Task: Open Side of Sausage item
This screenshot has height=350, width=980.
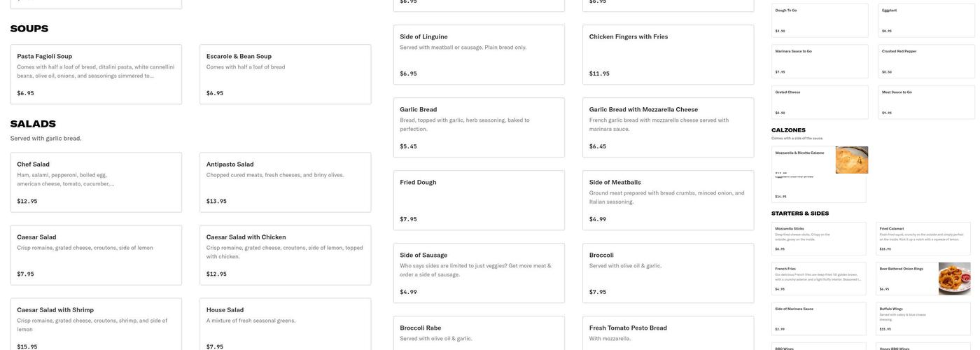Action: (x=479, y=273)
